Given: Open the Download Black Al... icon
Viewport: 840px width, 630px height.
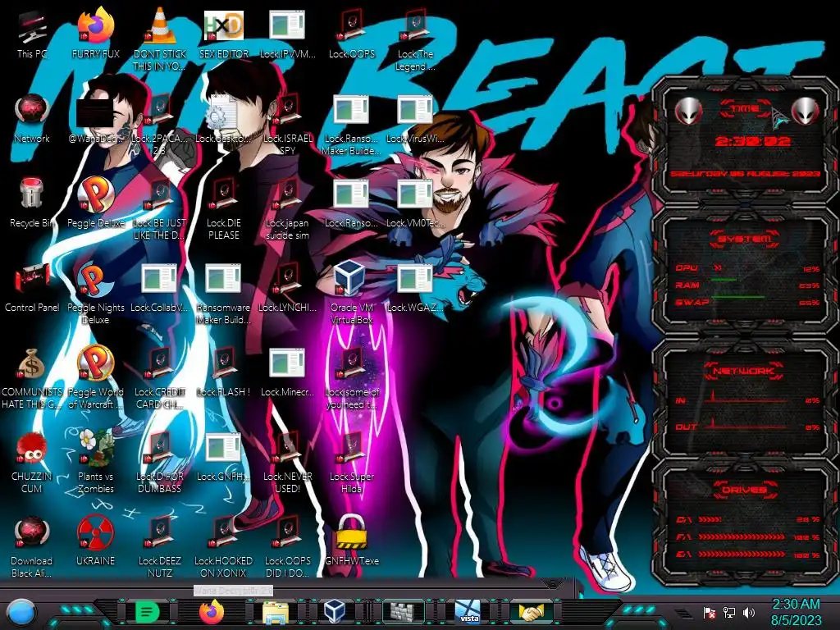Looking at the screenshot, I should coord(32,547).
